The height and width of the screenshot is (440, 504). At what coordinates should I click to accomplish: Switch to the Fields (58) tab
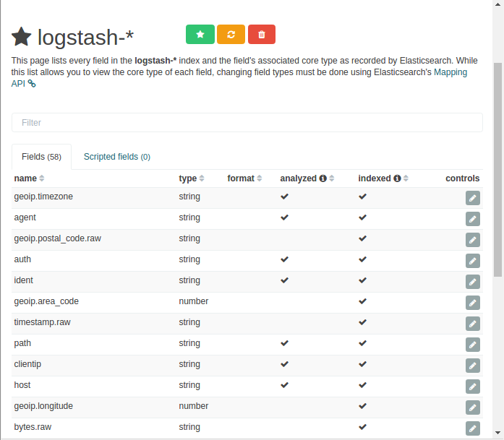tap(41, 157)
